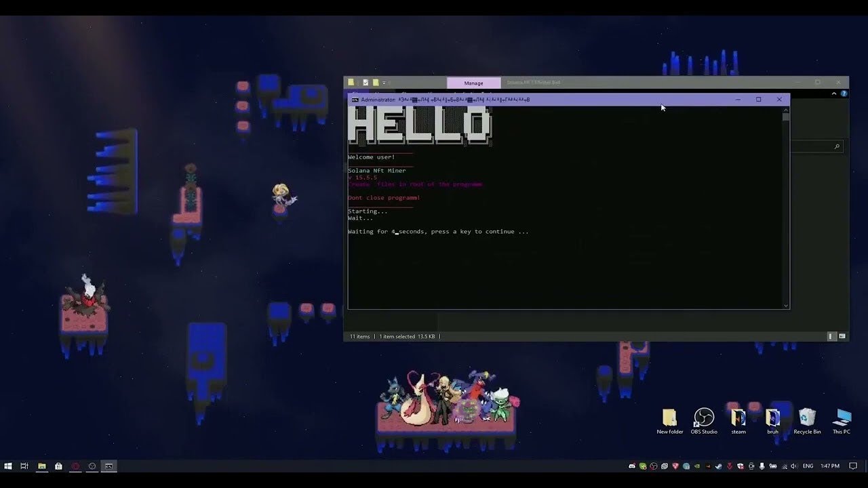Click '1 item selected 13.5 KB' status text

(x=407, y=336)
